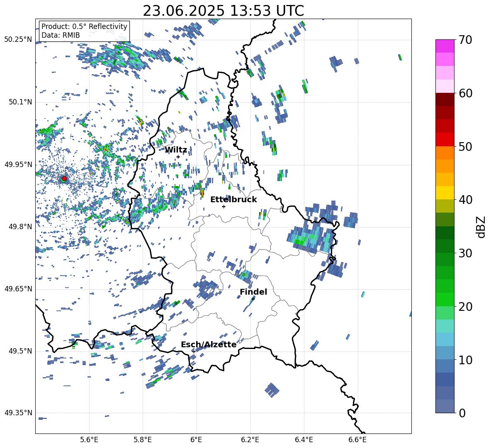The width and height of the screenshot is (491, 448).
Task: Click the 5.8°E longitude label
Action: pos(143,440)
